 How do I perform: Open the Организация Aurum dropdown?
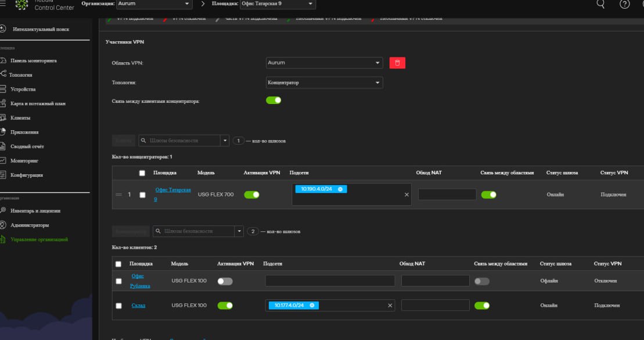[154, 3]
